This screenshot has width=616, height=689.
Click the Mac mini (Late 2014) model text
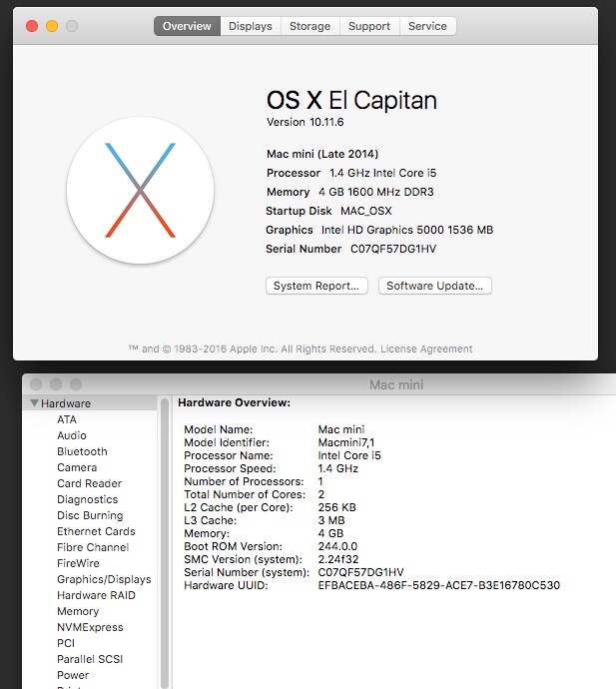322,154
